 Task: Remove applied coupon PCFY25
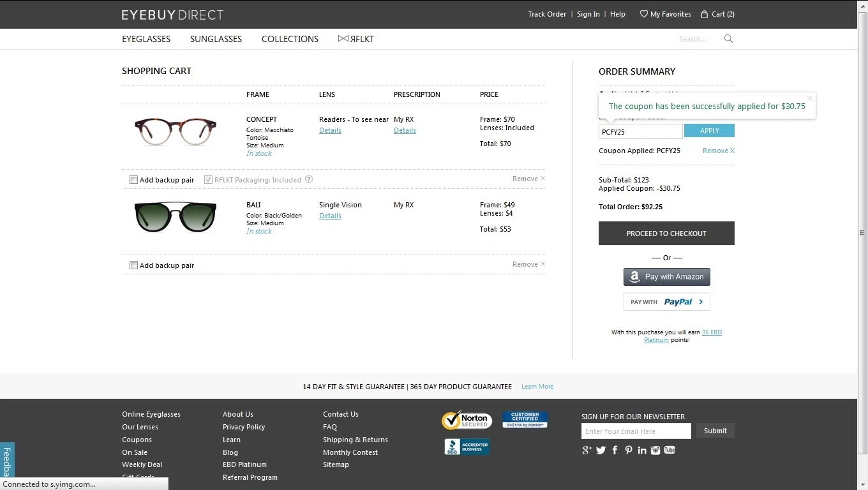[719, 151]
